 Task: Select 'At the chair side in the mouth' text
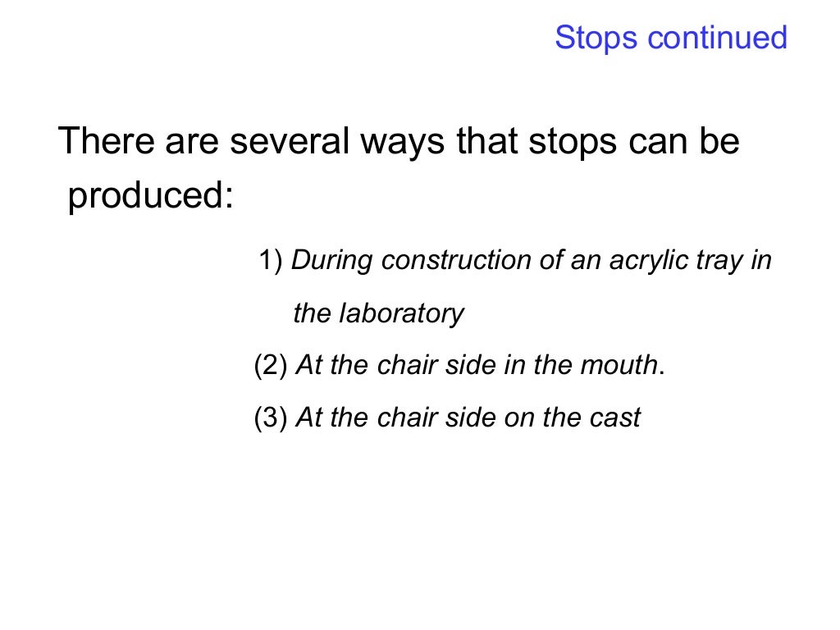(x=477, y=365)
